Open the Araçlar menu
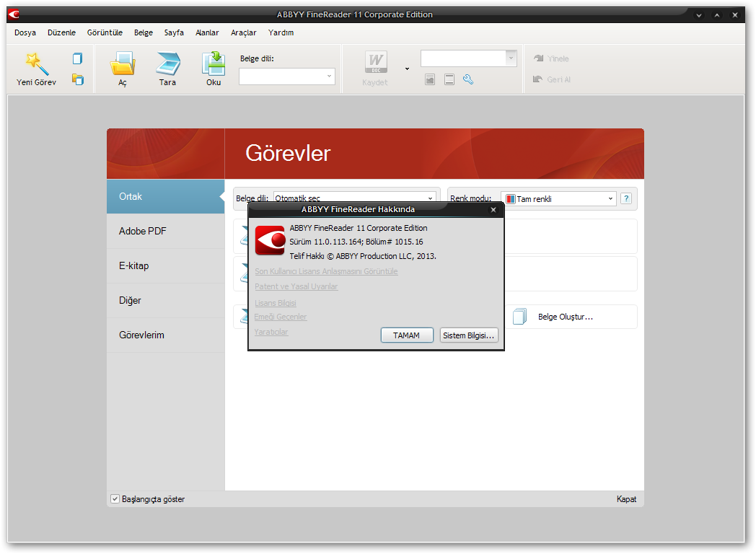The width and height of the screenshot is (756, 554). click(x=244, y=32)
